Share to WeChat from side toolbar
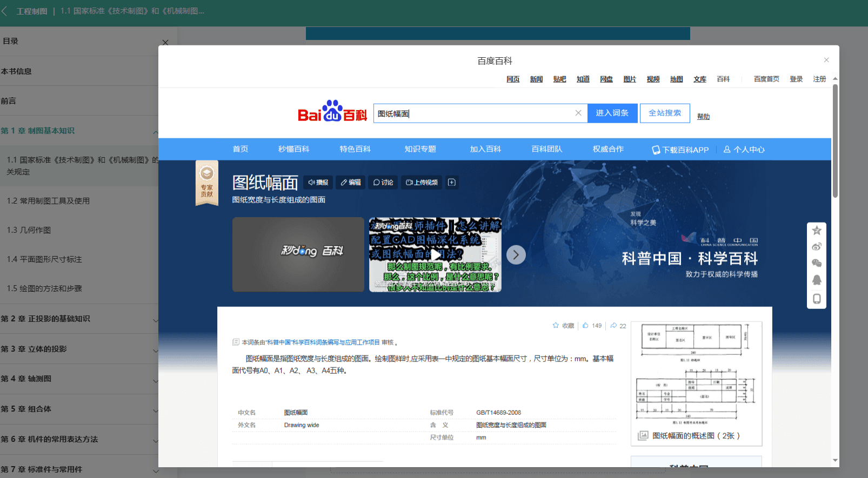This screenshot has width=868, height=478. coord(817,263)
